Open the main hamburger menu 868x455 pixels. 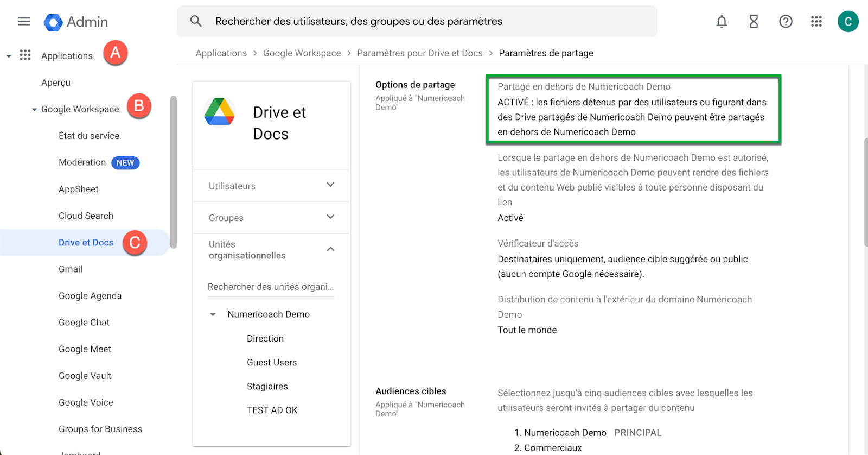click(24, 21)
